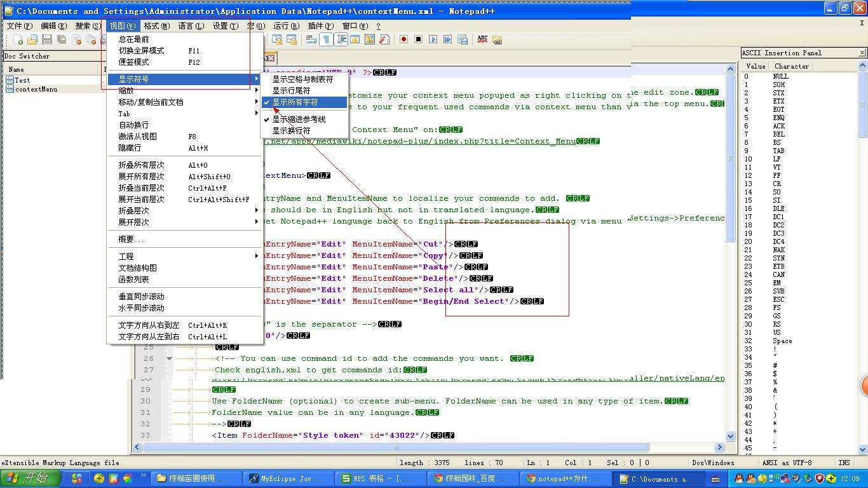This screenshot has height=488, width=868.
Task: Open the 语言(L) menu
Action: click(191, 26)
